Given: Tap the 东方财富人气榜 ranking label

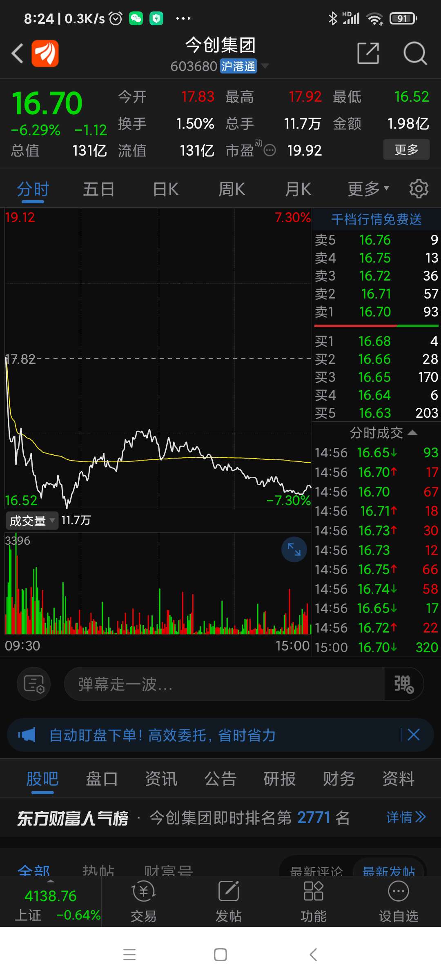Looking at the screenshot, I should (73, 818).
